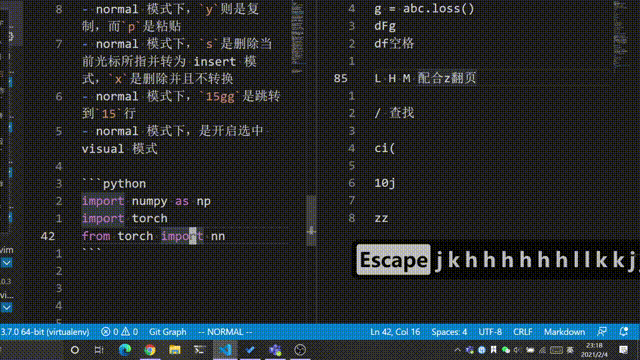Image resolution: width=640 pixels, height=360 pixels.
Task: Click 'L H M 配合z翻页' line
Action: [425, 78]
